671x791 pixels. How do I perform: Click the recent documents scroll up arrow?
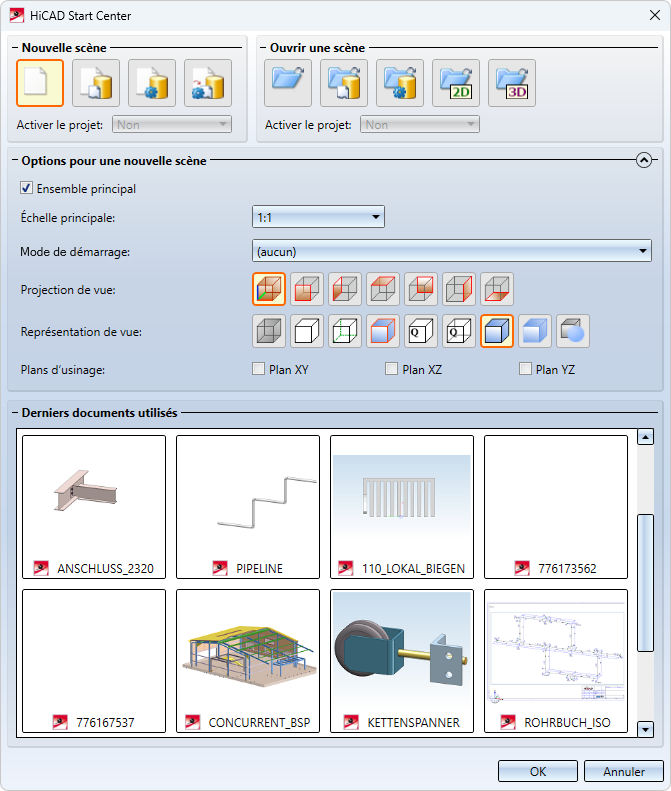coord(645,437)
